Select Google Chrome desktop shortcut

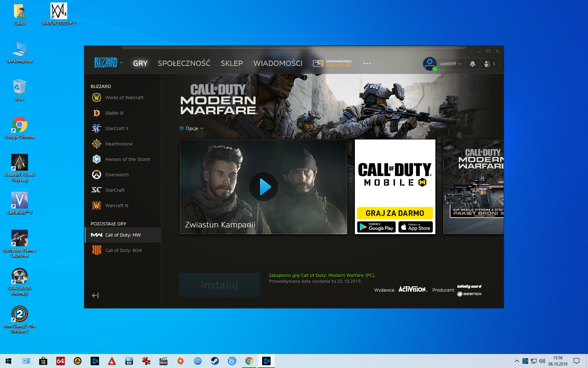click(20, 128)
